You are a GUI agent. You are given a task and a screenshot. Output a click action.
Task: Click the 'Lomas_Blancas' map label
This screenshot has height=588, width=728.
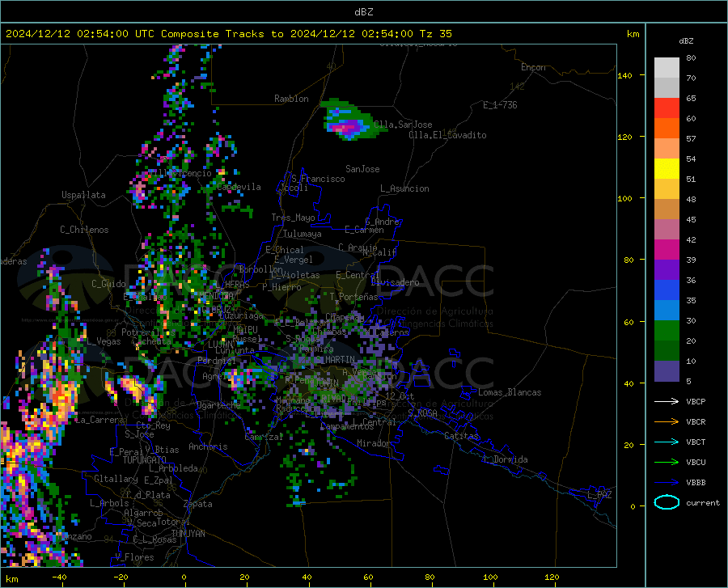[510, 392]
